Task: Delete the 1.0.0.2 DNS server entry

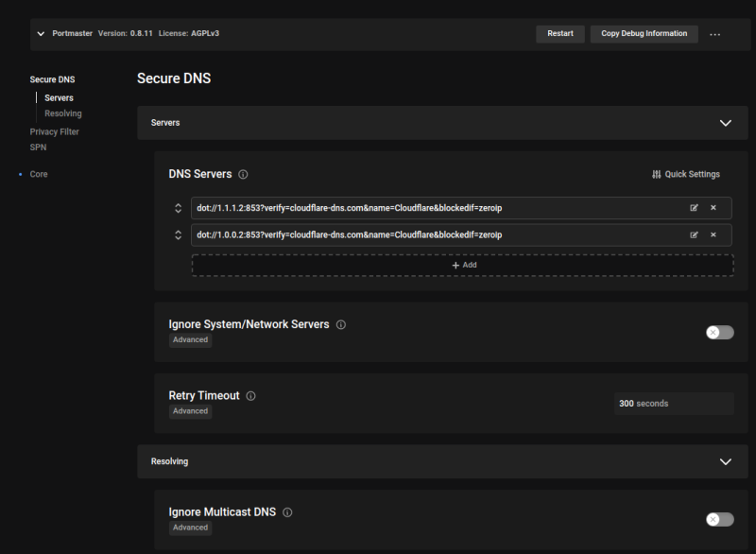Action: (713, 234)
